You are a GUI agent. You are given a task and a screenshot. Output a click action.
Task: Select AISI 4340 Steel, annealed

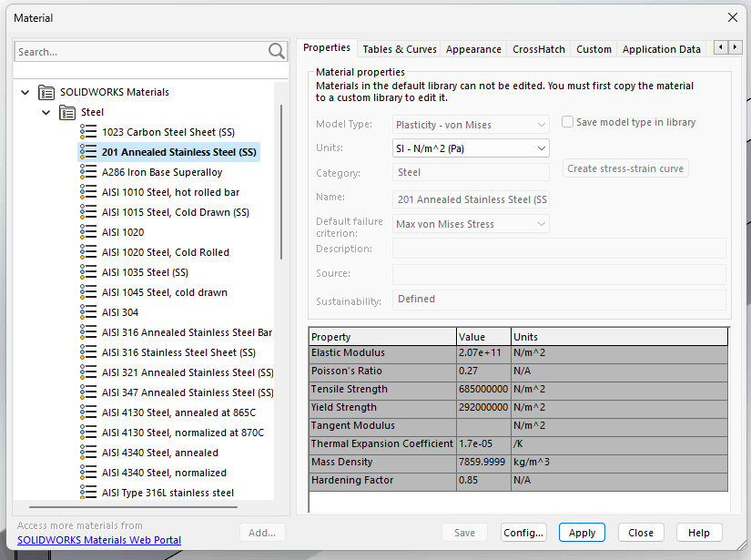click(160, 453)
